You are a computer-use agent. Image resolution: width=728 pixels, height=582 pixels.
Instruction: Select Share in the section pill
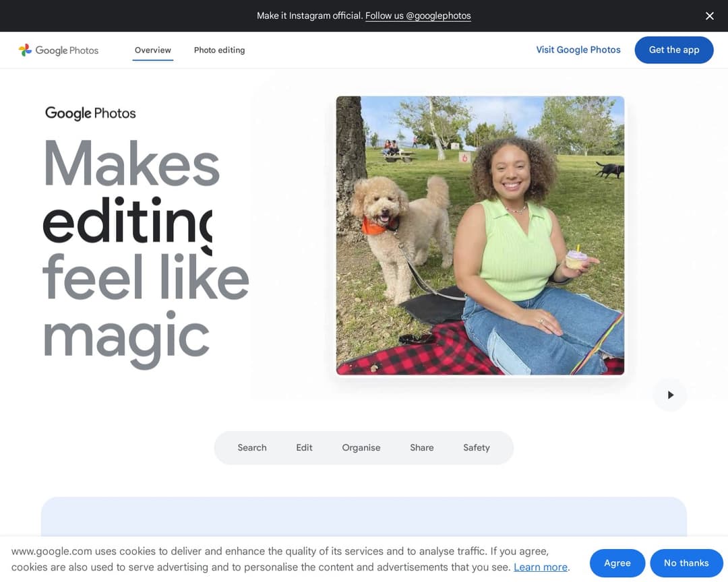(421, 447)
